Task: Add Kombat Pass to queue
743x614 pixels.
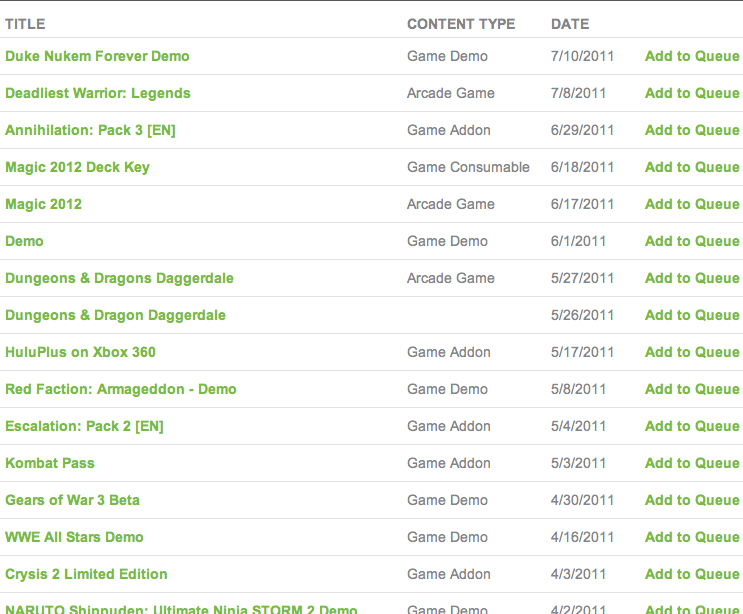Action: tap(692, 463)
